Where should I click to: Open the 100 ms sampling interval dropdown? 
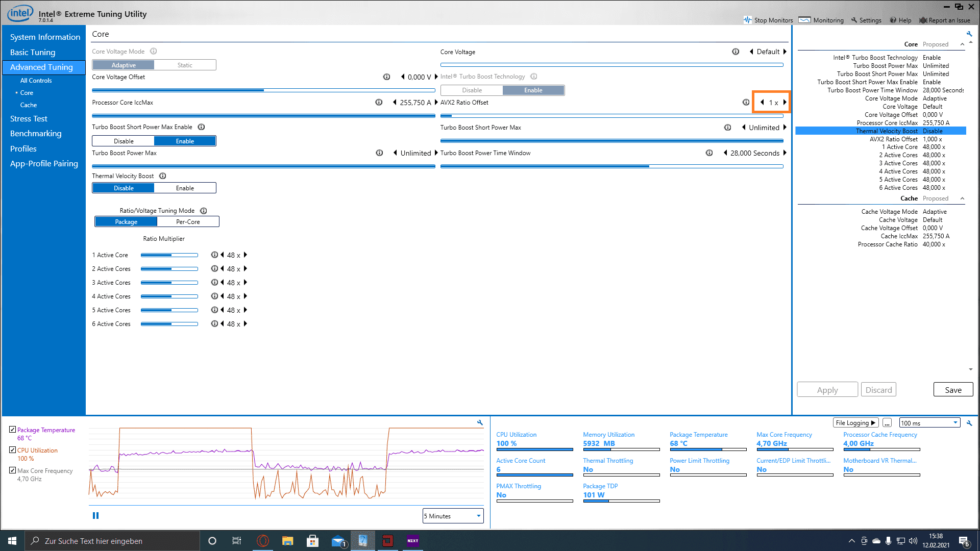[929, 423]
